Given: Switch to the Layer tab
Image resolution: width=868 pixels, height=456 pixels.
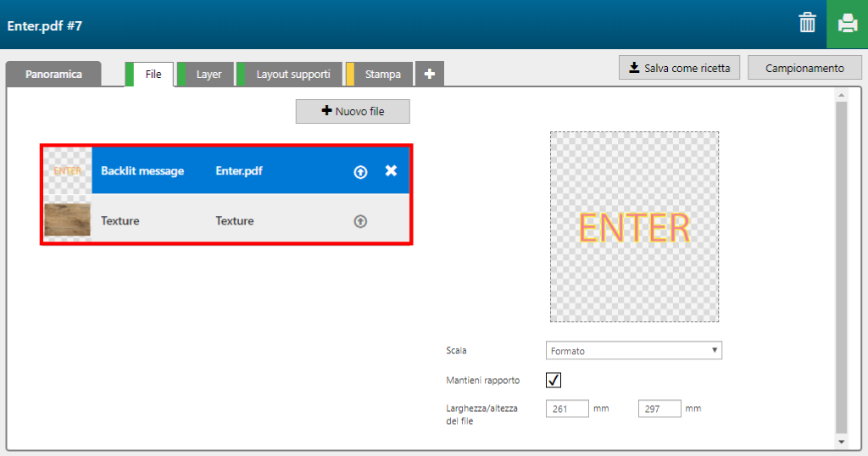Looking at the screenshot, I should pos(205,74).
